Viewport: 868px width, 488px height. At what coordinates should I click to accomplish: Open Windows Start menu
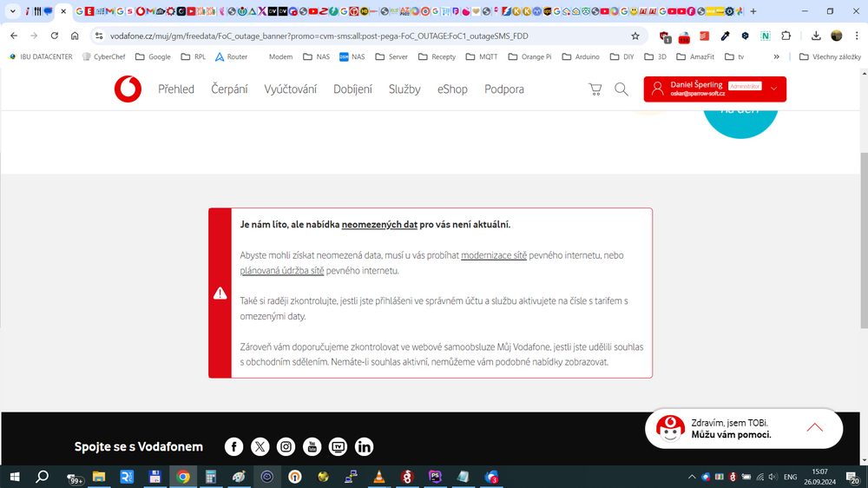point(15,477)
